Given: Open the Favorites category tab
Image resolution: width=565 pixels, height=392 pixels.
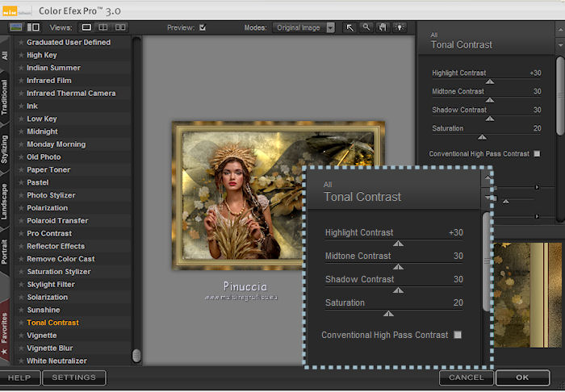Looking at the screenshot, I should tap(5, 327).
